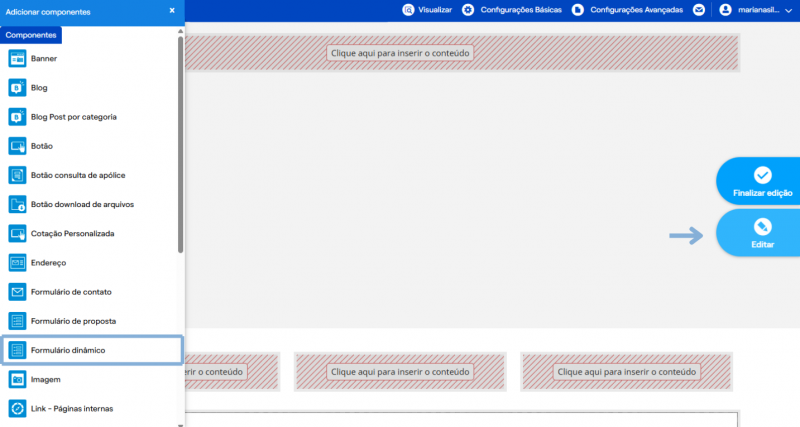Click the Finalizar edição button label

click(763, 193)
